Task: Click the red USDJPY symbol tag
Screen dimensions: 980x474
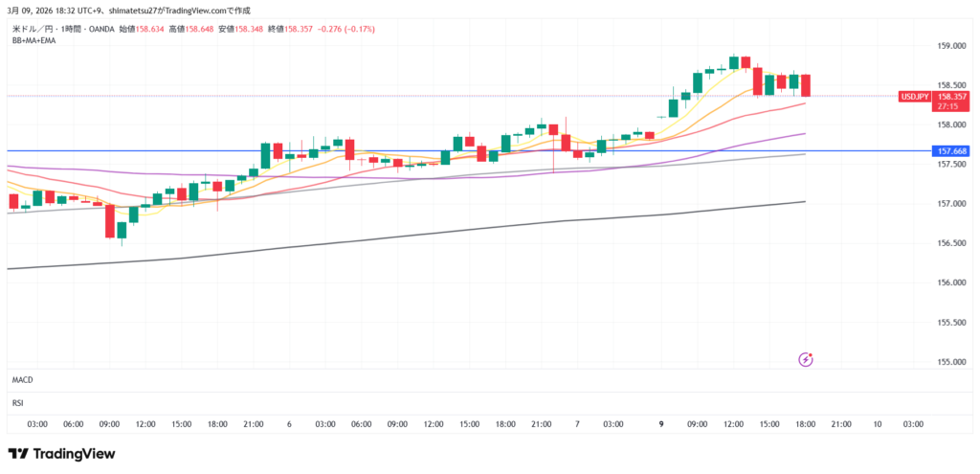Action: [x=916, y=97]
